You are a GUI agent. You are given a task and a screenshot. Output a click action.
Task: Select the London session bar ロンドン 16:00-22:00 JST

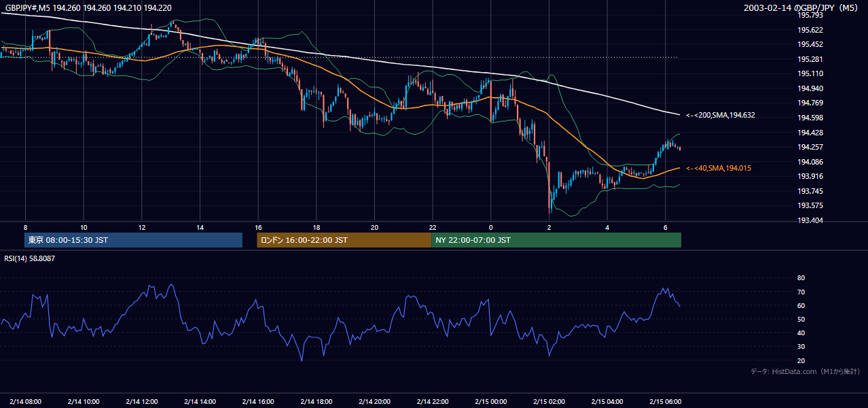tap(344, 240)
